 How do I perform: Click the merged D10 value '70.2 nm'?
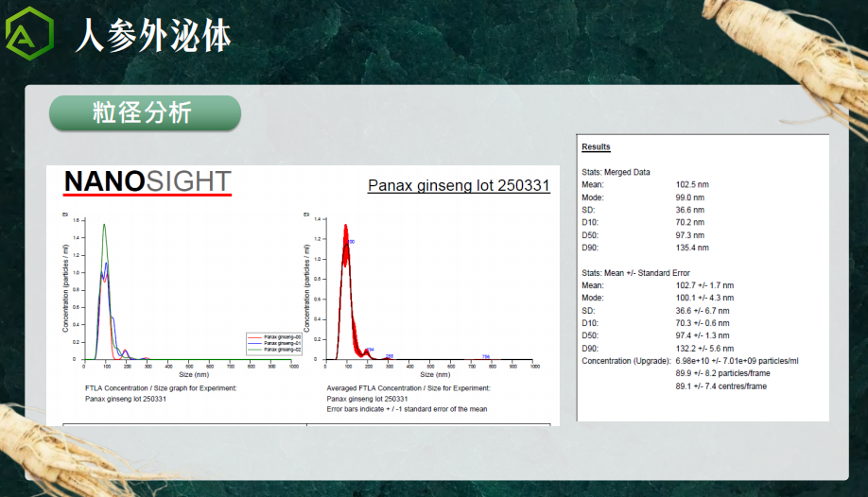pos(689,222)
